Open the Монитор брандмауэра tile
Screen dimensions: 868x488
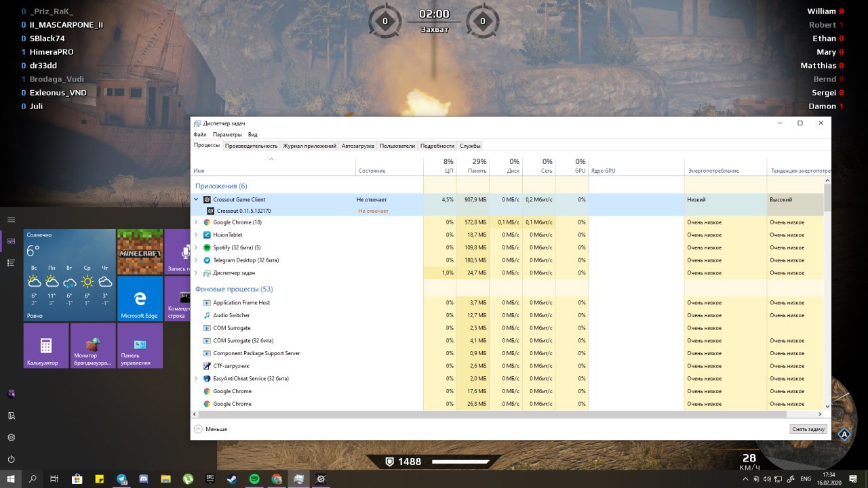click(93, 346)
